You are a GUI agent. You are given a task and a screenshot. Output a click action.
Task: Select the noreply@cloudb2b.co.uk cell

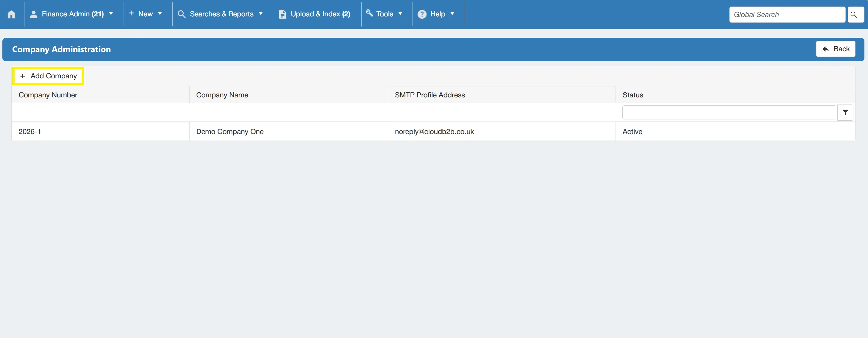(502, 132)
